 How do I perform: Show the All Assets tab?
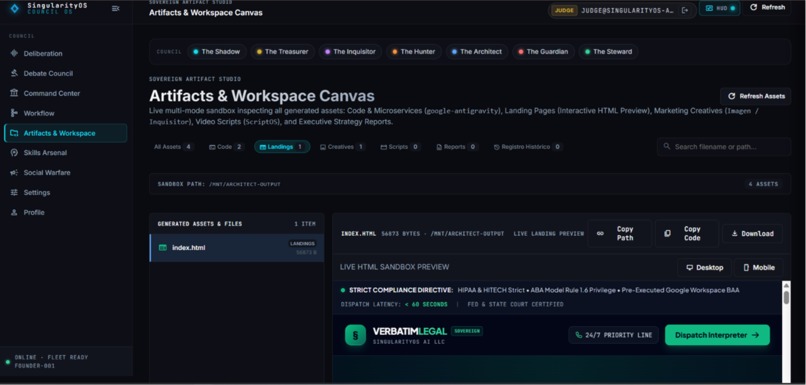point(173,147)
